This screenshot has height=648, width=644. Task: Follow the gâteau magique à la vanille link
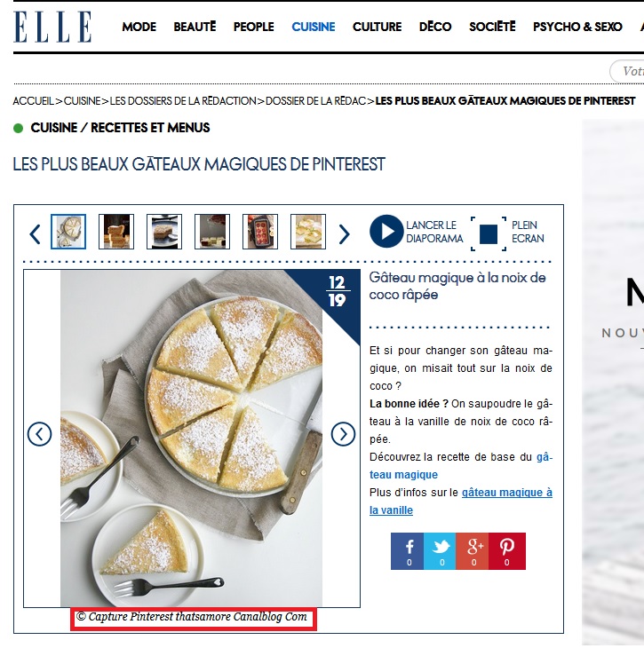tap(461, 502)
